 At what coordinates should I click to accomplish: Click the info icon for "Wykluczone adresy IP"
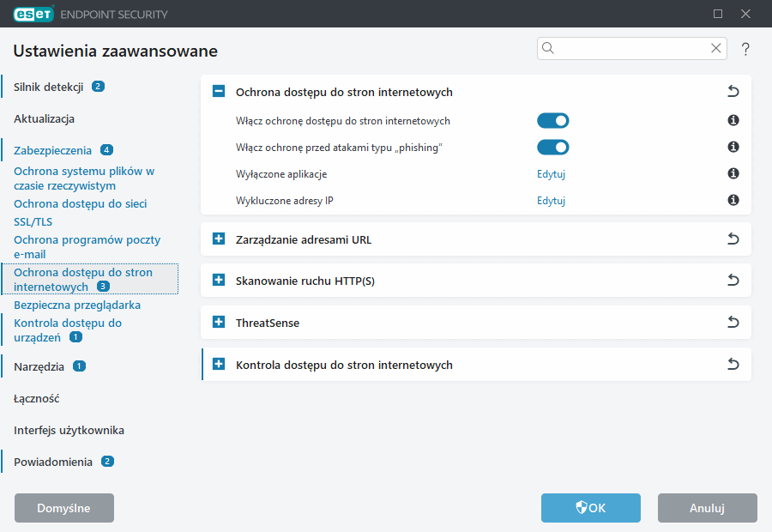(x=733, y=201)
